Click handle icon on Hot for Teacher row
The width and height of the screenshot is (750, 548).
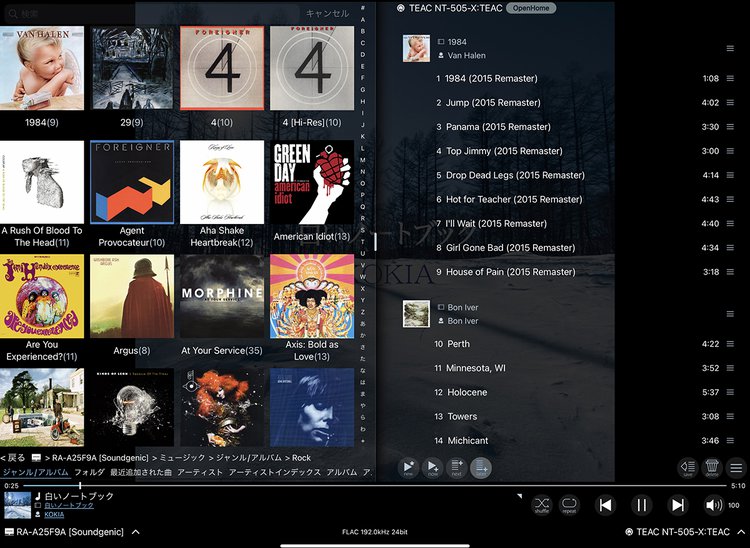(x=730, y=199)
